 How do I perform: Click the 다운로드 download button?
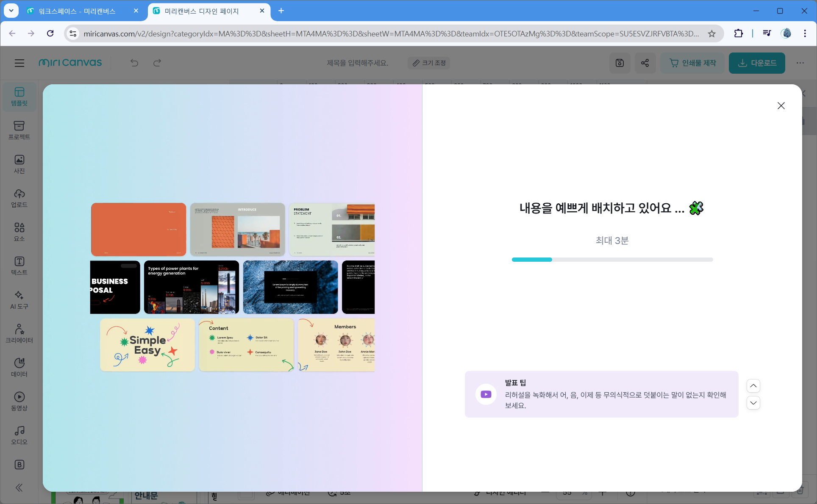(x=757, y=63)
